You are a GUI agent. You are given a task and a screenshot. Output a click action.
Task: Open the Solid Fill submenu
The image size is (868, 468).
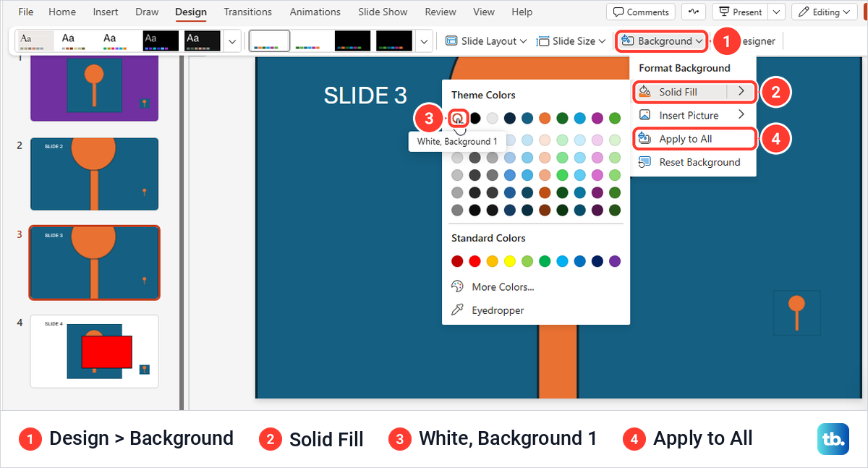tap(694, 92)
